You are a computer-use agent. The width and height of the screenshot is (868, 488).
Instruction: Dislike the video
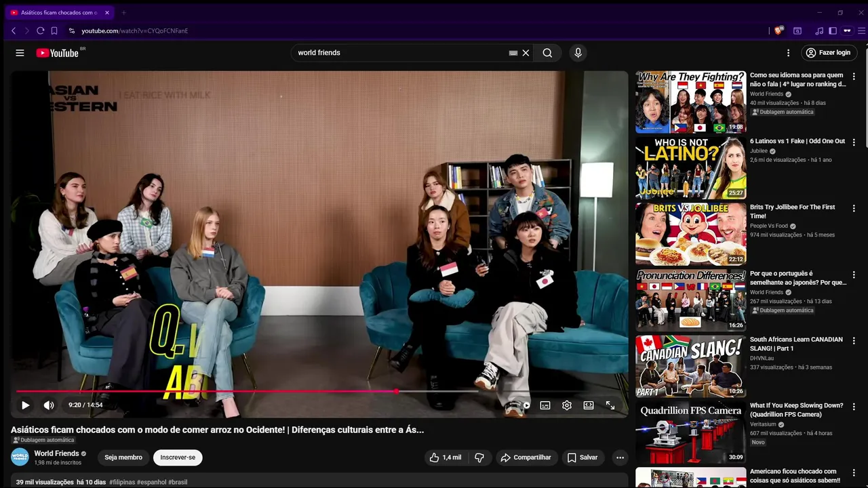[x=479, y=457]
